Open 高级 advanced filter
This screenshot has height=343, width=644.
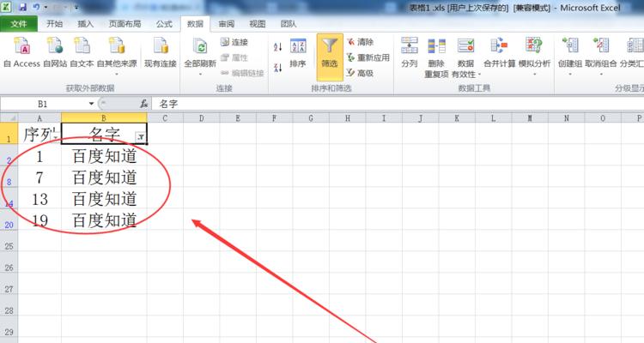(360, 73)
